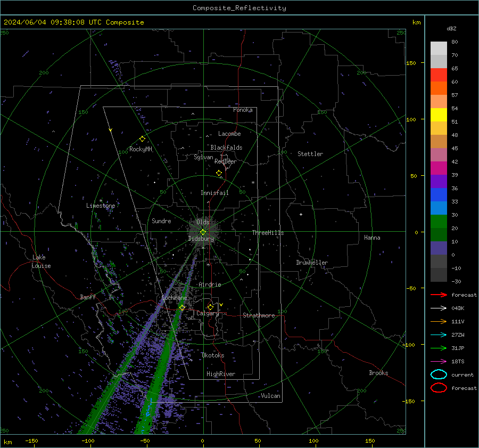This screenshot has width=479, height=448.
Task: Click the Sylvan label
Action: click(x=203, y=157)
